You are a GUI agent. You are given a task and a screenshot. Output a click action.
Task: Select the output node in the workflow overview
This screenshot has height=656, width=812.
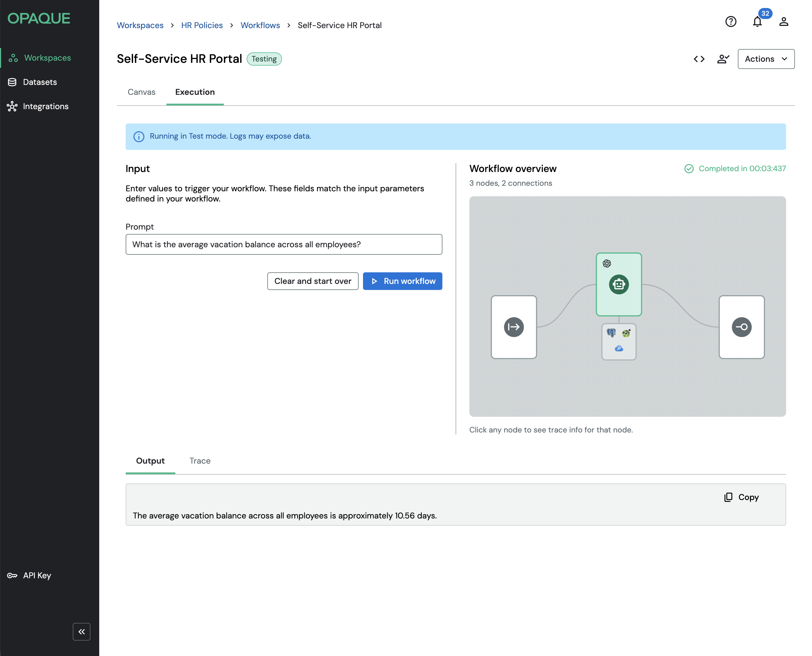[x=741, y=327]
